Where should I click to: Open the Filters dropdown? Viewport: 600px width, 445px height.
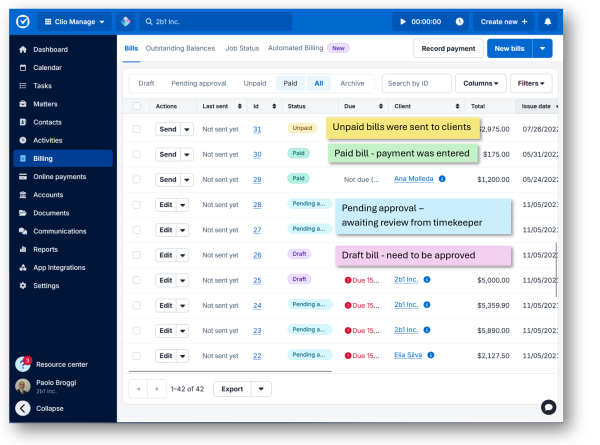[x=533, y=84]
